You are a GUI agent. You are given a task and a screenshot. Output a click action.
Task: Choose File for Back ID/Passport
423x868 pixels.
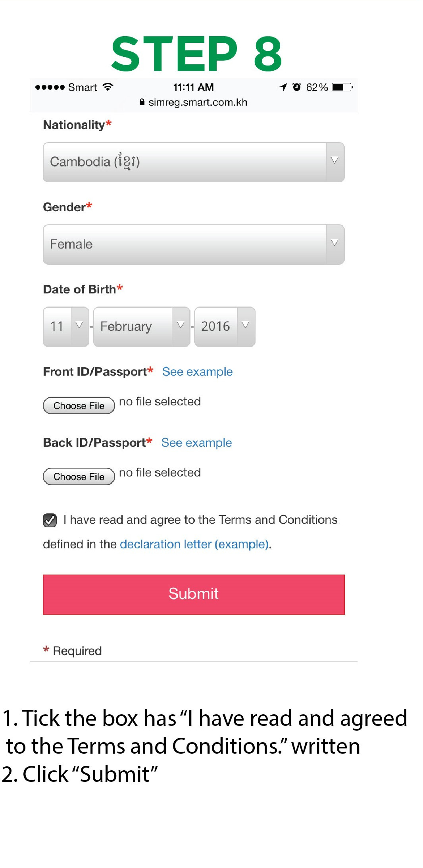[x=79, y=476]
